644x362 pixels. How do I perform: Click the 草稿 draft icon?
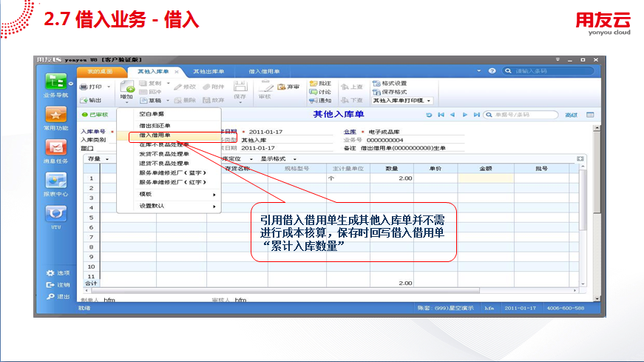pos(143,101)
